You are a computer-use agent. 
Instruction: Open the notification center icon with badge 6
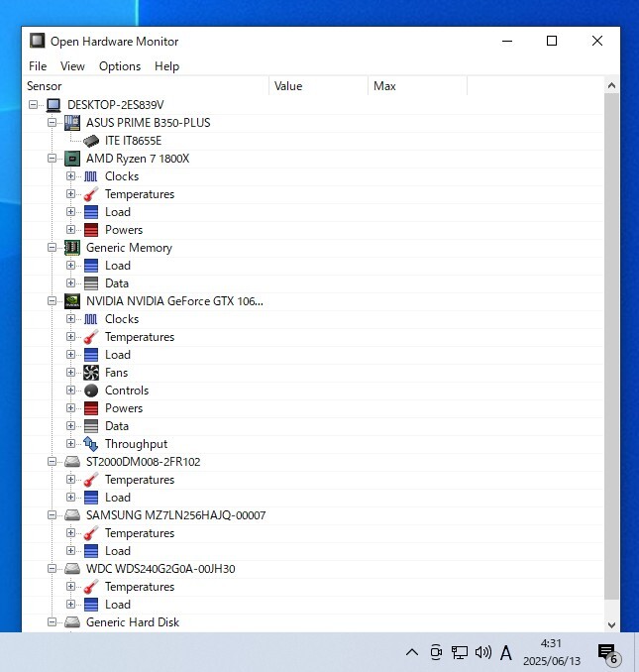[x=608, y=653]
